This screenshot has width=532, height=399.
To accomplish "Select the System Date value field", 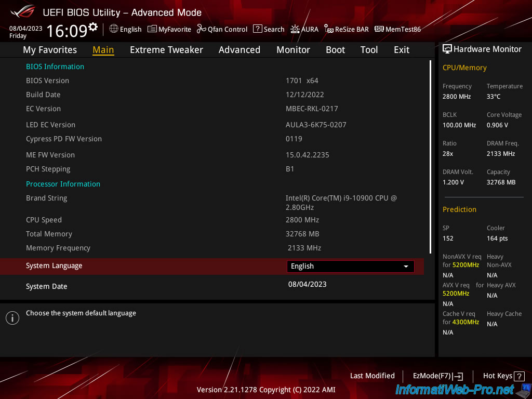I will tap(307, 284).
